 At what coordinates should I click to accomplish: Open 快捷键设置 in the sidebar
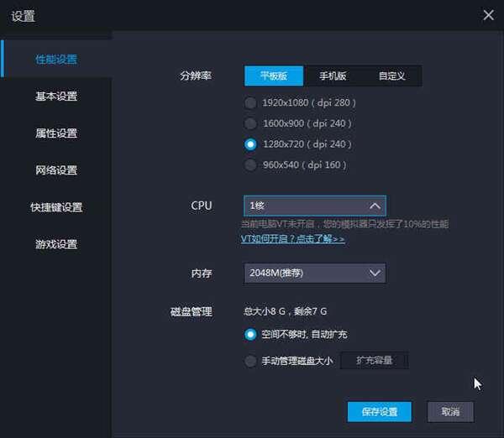56,207
